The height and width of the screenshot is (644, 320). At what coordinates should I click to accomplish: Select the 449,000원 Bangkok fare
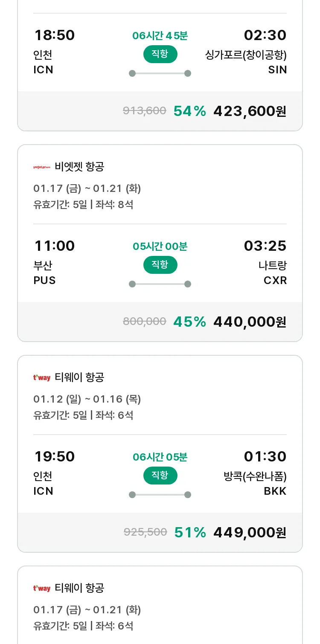pos(250,533)
